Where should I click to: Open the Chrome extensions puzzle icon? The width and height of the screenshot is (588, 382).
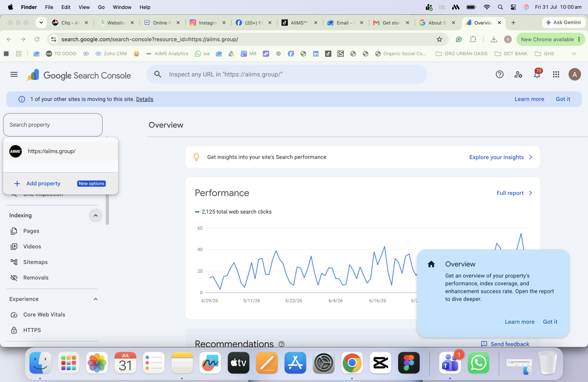pyautogui.click(x=473, y=39)
